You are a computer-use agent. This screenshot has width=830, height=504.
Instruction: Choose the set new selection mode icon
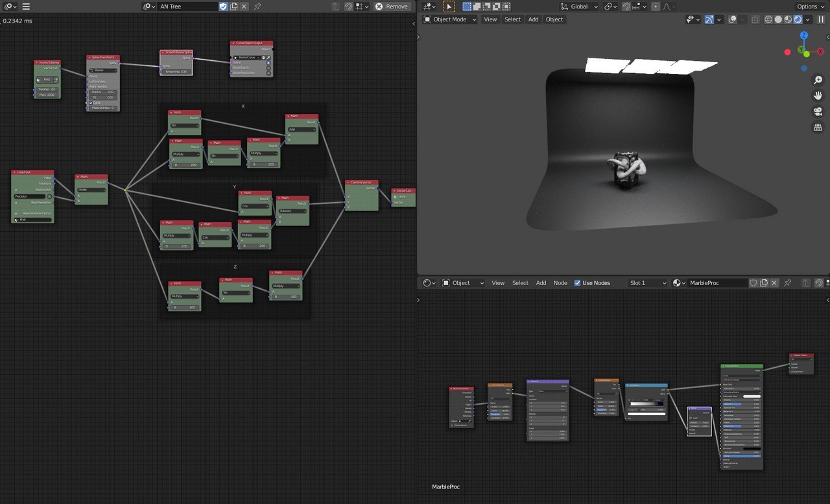(x=467, y=6)
